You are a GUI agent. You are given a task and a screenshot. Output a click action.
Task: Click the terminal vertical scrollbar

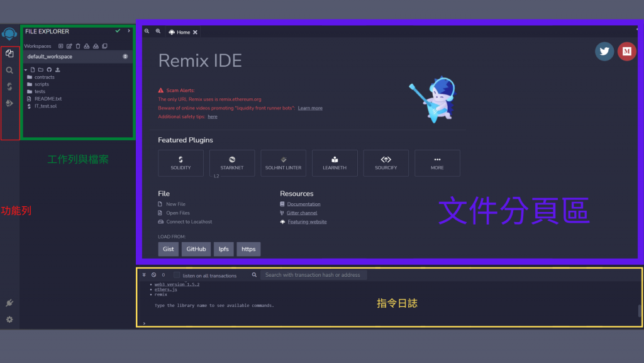point(640,310)
